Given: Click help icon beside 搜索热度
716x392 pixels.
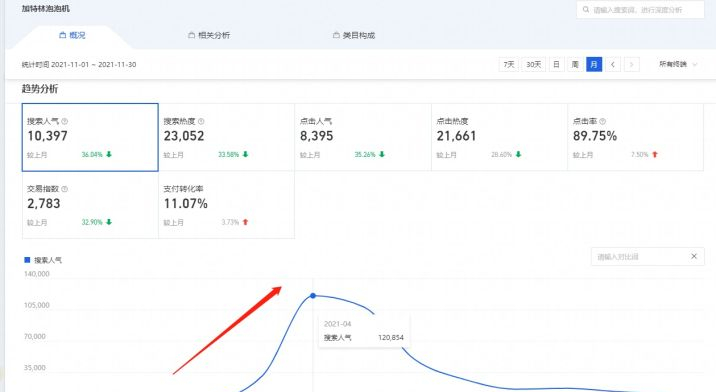Looking at the screenshot, I should pos(201,122).
